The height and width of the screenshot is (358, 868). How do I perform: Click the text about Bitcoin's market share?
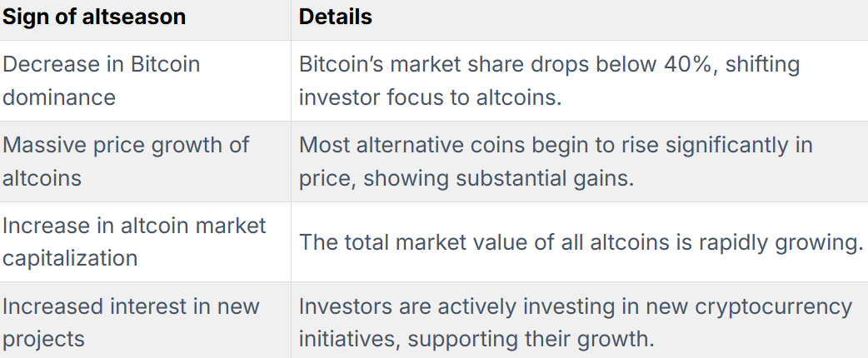[549, 81]
